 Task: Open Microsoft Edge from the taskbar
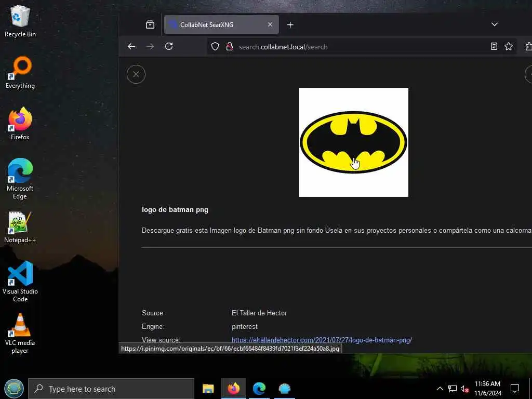coord(259,389)
